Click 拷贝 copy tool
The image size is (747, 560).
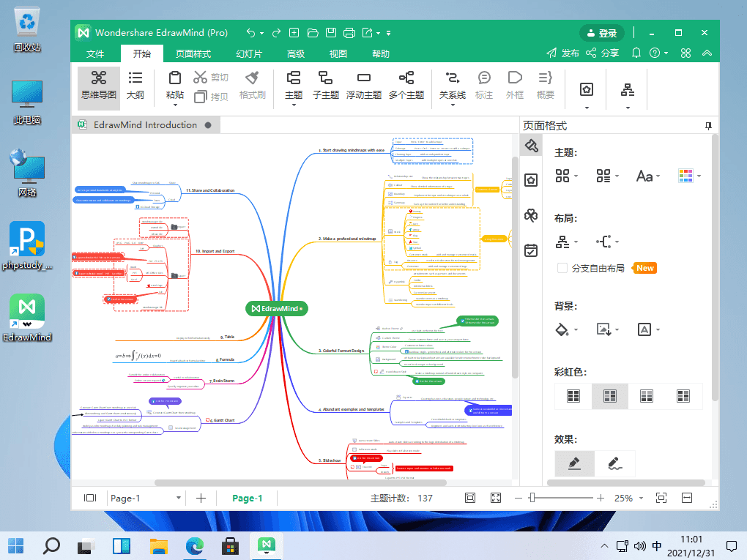pos(211,97)
